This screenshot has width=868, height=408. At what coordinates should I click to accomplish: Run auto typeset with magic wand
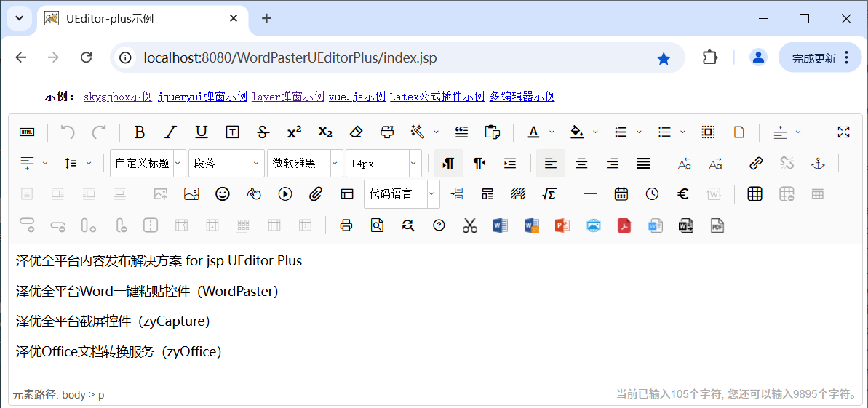click(x=418, y=132)
